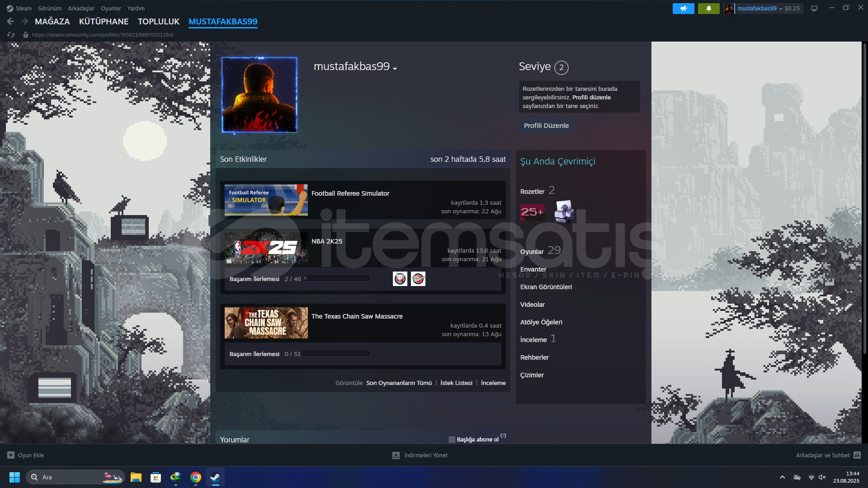Click Texas Chain Saw achievement progress bar
Screen dimensions: 868x488
[x=336, y=354]
